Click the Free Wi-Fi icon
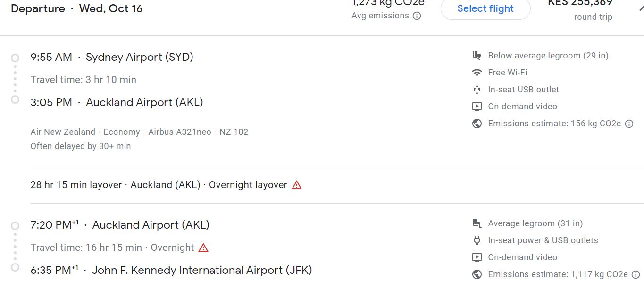644x289 pixels. click(x=477, y=72)
